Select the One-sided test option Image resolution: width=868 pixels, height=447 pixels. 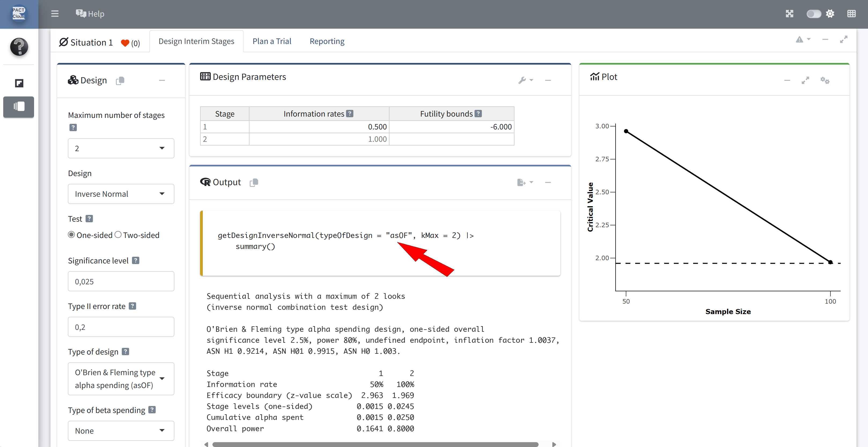click(x=71, y=234)
